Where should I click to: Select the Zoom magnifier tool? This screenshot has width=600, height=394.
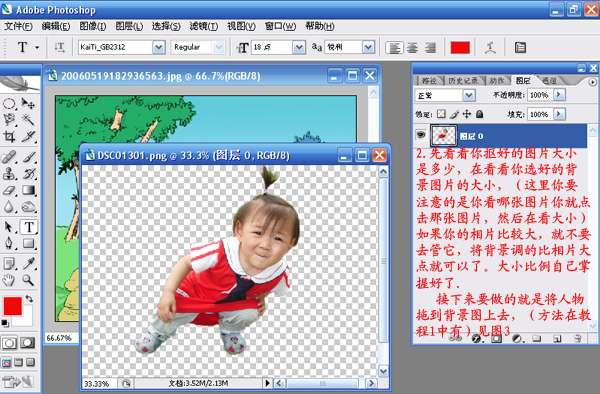click(28, 280)
